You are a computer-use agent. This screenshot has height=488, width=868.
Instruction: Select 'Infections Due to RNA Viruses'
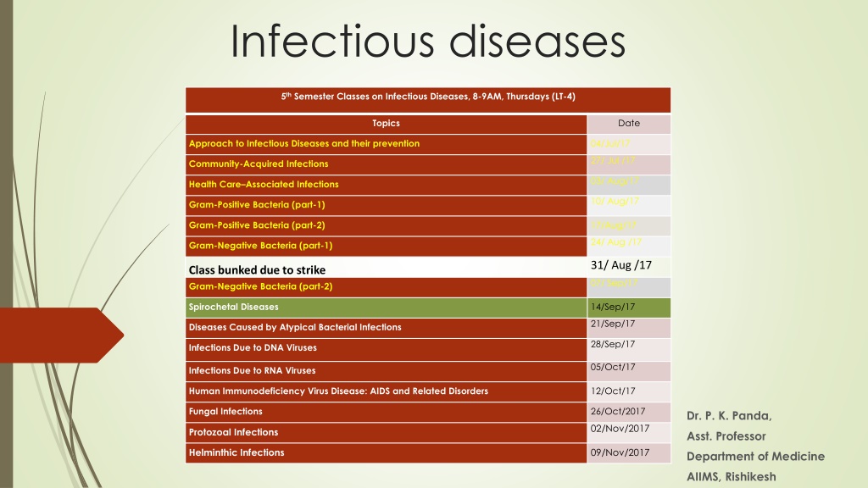point(252,371)
